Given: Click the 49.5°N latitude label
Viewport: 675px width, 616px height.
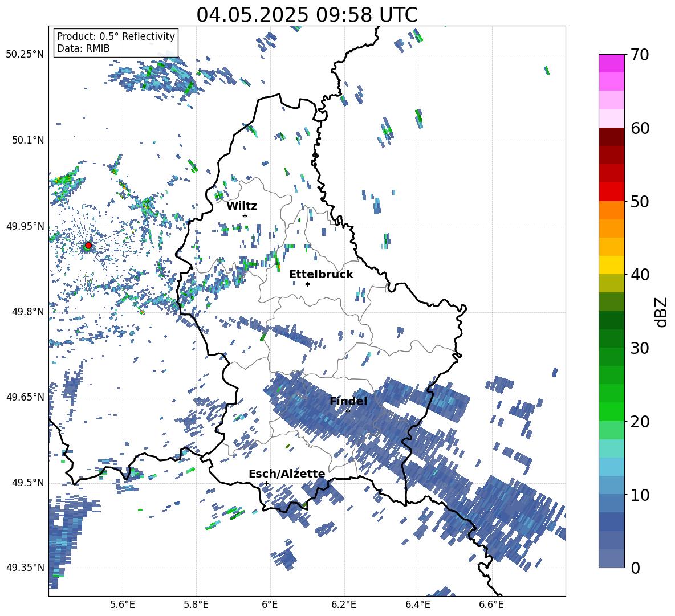Looking at the screenshot, I should (x=27, y=482).
